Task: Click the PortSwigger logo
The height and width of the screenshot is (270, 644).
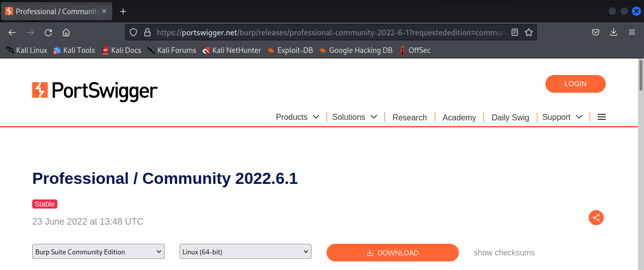Action: (x=95, y=91)
